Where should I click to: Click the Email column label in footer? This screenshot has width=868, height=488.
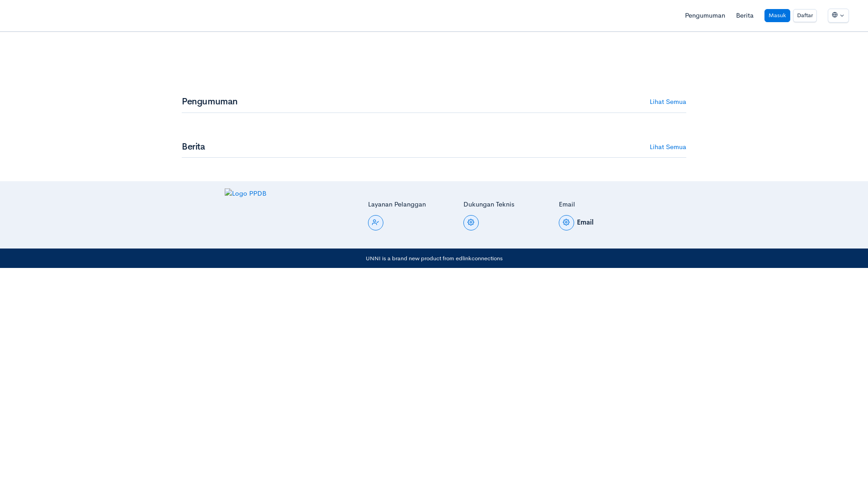(x=566, y=204)
